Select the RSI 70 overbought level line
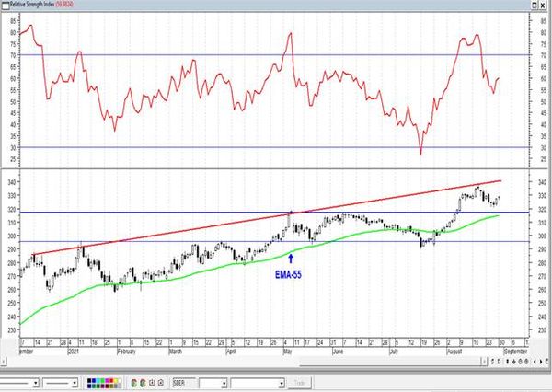 click(274, 55)
